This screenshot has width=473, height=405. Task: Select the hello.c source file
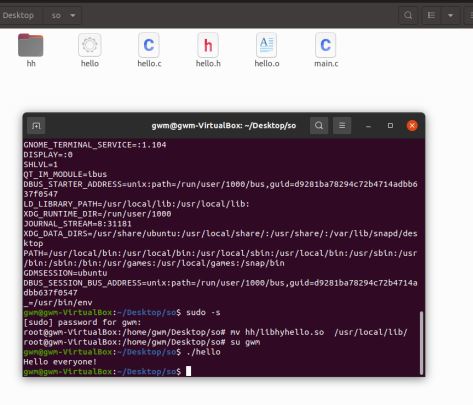click(149, 50)
